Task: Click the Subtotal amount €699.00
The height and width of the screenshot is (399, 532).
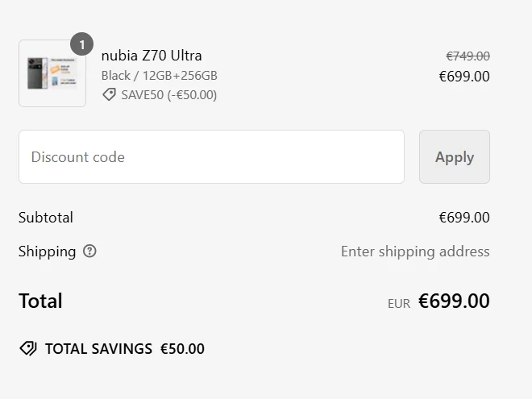Action: [464, 218]
